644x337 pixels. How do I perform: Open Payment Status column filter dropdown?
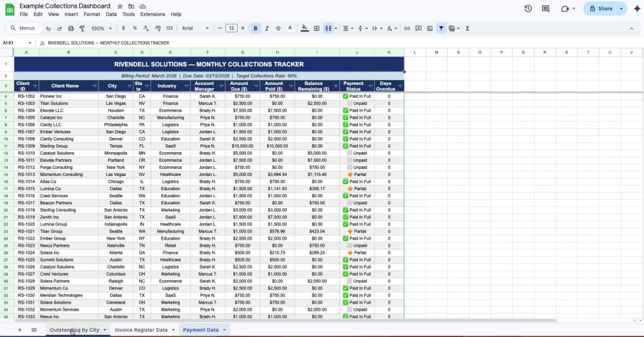(370, 86)
